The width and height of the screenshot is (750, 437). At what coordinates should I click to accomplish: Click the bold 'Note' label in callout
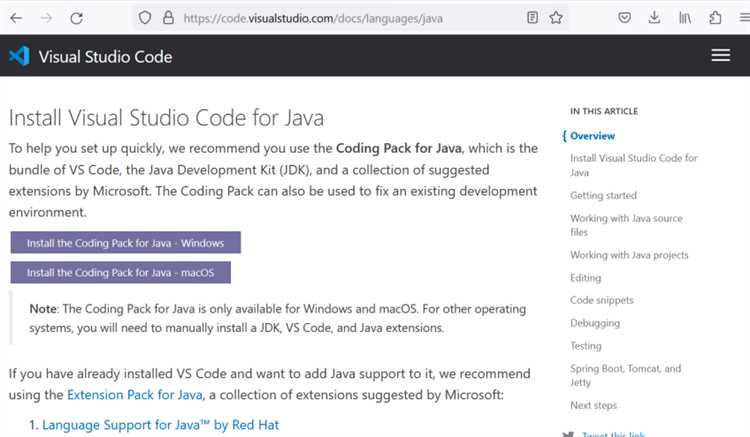(43, 309)
